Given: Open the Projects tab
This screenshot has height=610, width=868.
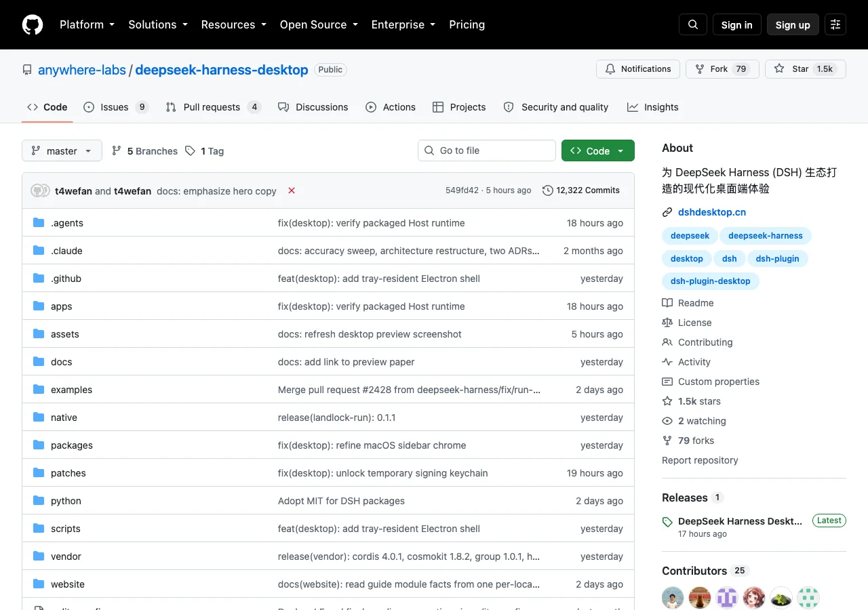Looking at the screenshot, I should 459,107.
